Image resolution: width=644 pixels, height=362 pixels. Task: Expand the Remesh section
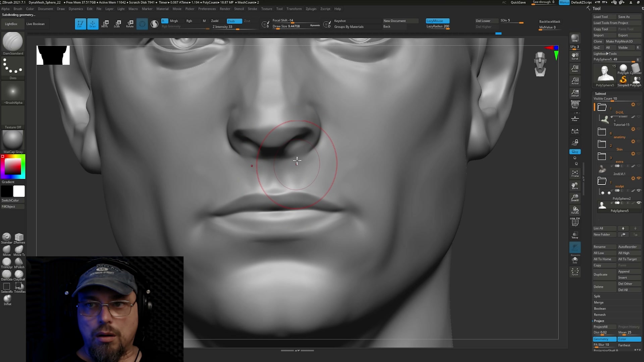tap(600, 315)
